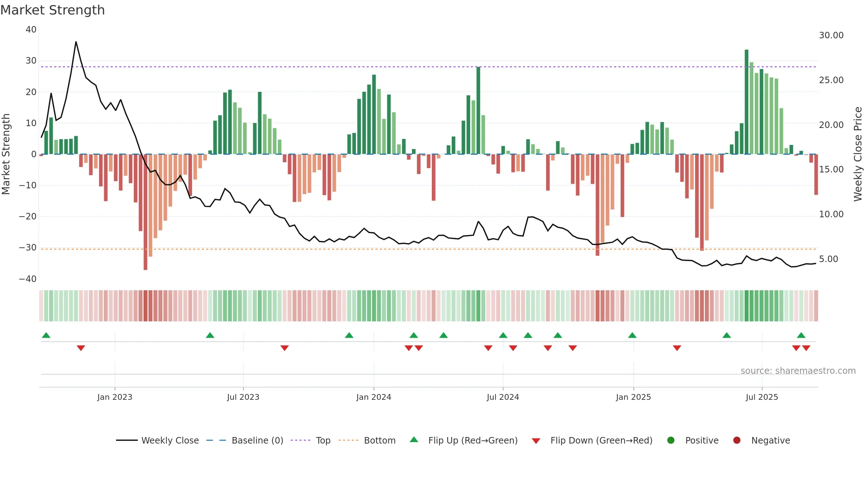Image resolution: width=868 pixels, height=488 pixels.
Task: Click the red flip-down marker between Jan and Jul 2025
Action: (x=677, y=348)
